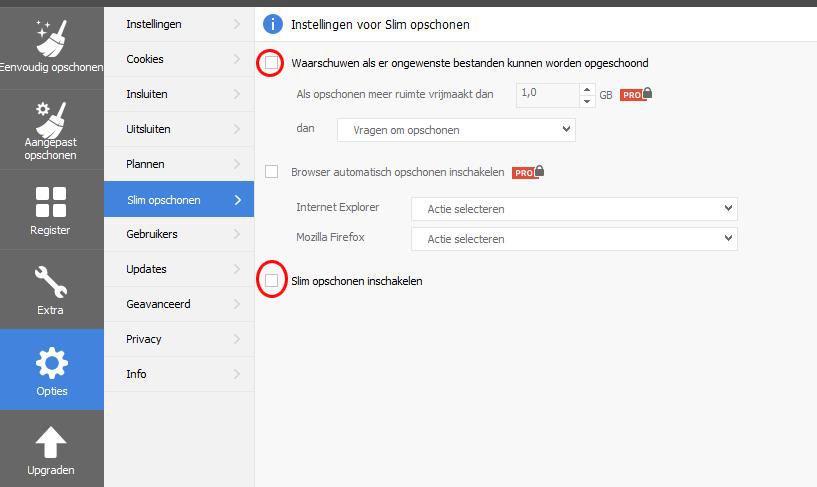817x487 pixels.
Task: Open the Cookies settings section
Action: (x=179, y=59)
